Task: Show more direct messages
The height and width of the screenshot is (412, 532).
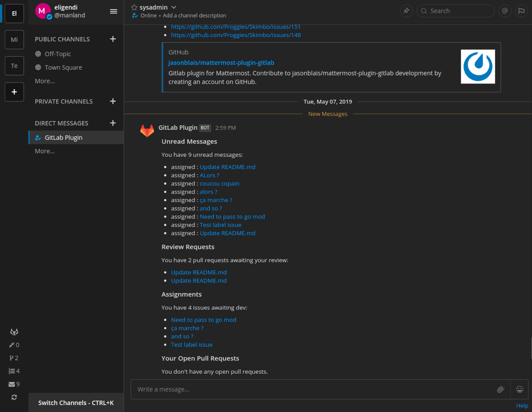Action: pyautogui.click(x=45, y=151)
